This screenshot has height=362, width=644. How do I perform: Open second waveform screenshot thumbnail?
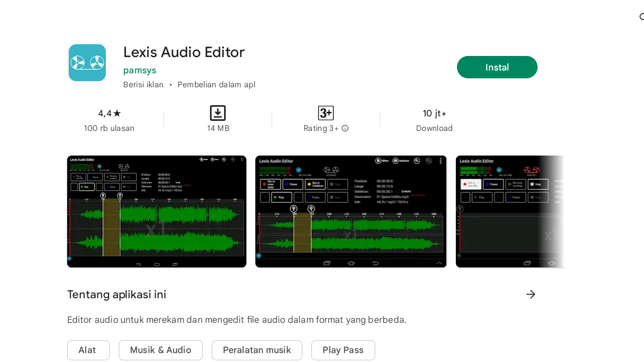point(351,212)
